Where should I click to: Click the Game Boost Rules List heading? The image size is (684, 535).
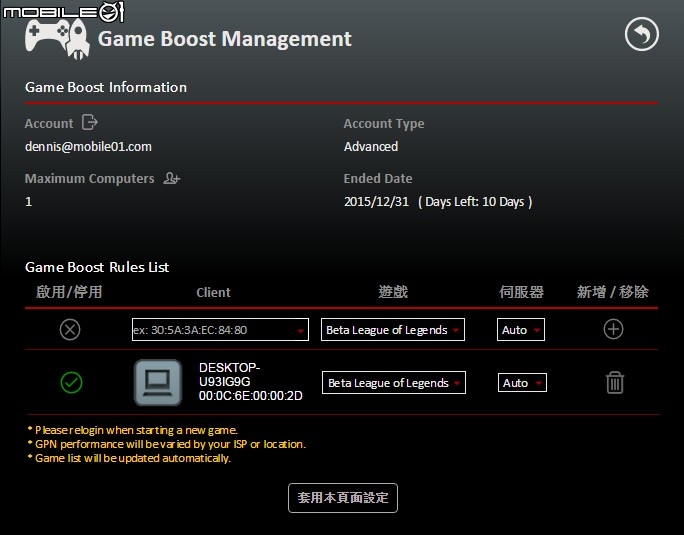[x=97, y=267]
